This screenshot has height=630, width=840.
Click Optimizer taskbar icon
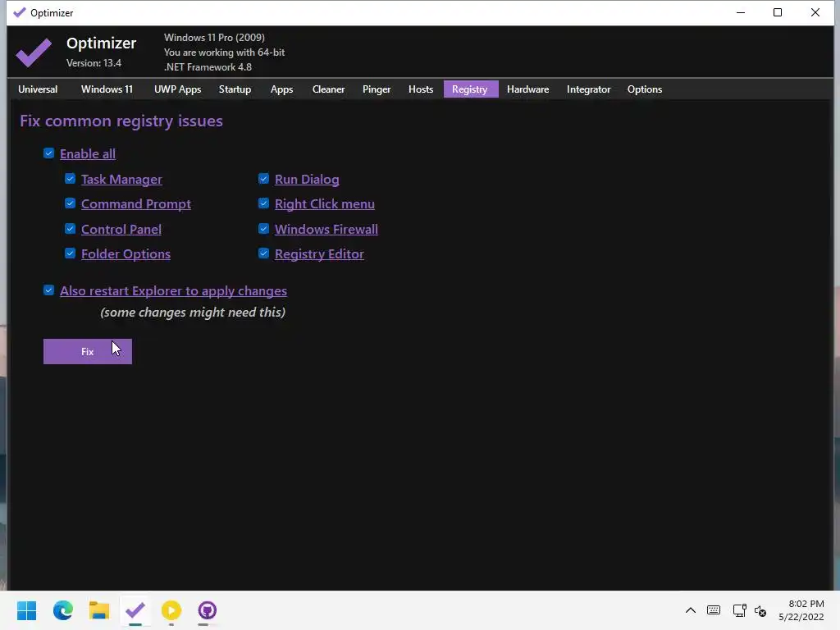click(x=135, y=610)
